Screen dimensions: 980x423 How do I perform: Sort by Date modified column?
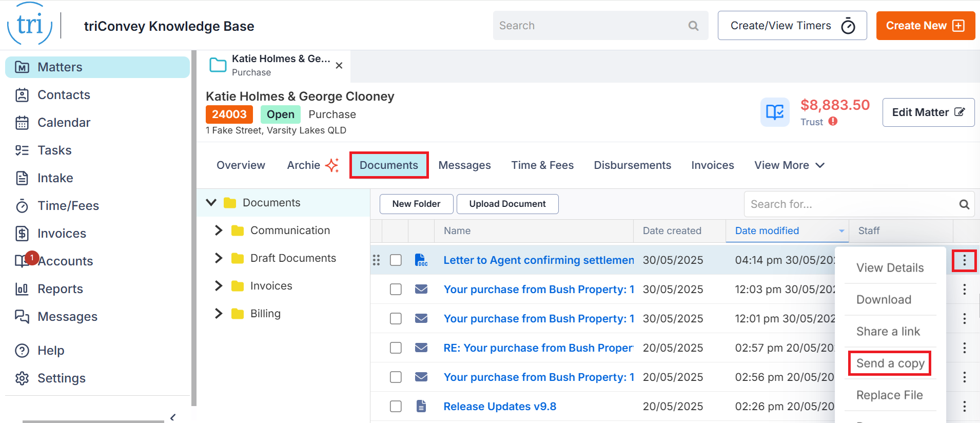[787, 231]
